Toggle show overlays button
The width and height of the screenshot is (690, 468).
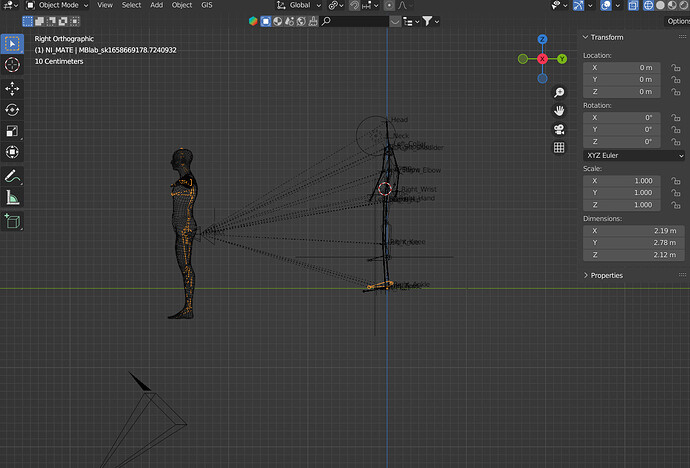coord(606,5)
